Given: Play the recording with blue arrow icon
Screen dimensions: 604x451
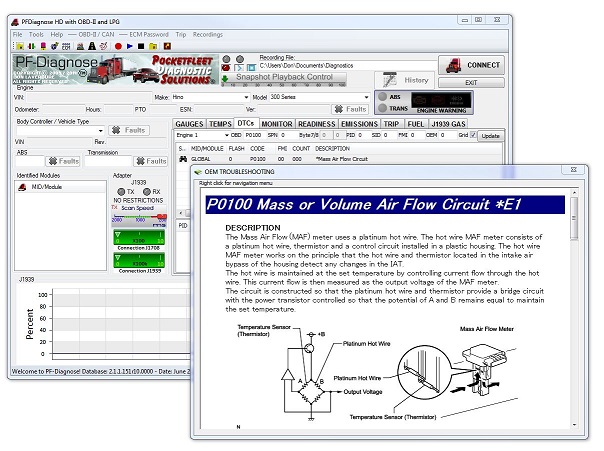Looking at the screenshot, I should click(x=130, y=46).
